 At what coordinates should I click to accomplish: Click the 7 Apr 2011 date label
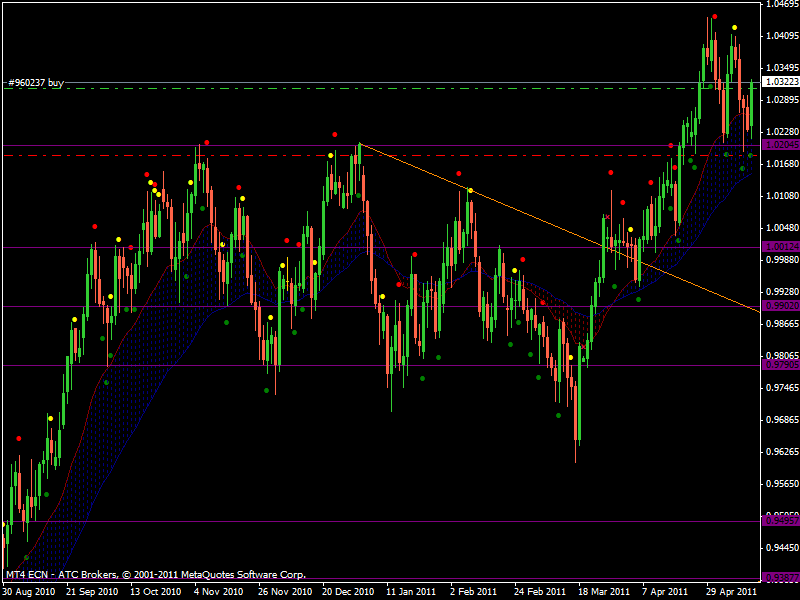pos(665,592)
